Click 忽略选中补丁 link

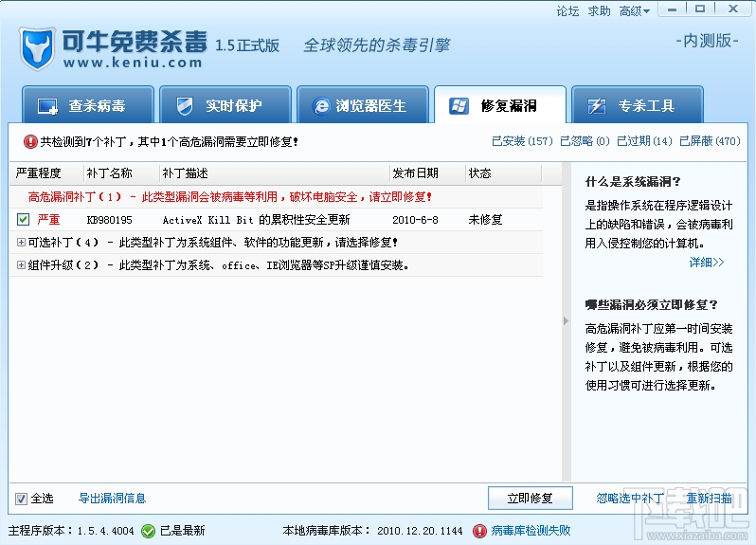coord(630,499)
